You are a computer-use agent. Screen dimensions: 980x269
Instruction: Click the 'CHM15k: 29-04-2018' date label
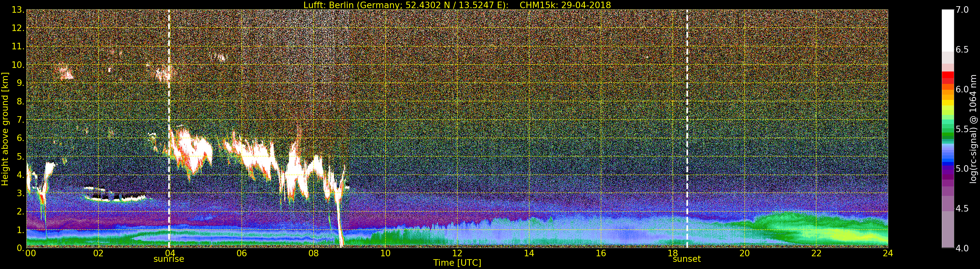pyautogui.click(x=565, y=5)
